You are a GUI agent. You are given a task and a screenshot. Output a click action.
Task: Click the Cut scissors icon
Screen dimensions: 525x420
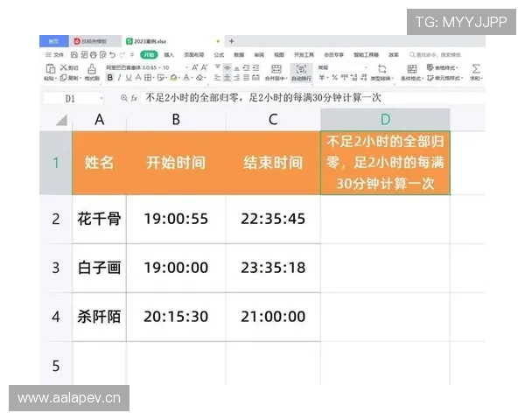64,67
